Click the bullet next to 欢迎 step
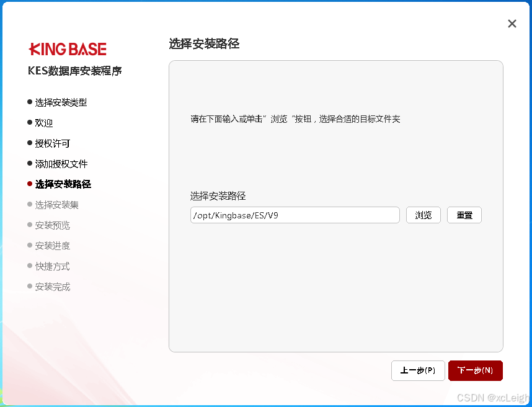532x407 pixels. click(30, 123)
